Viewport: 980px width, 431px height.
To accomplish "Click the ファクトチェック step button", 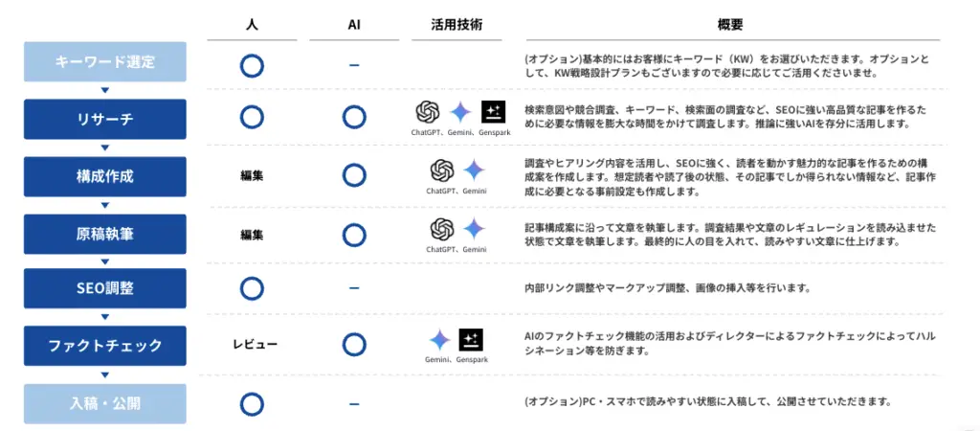I will (105, 346).
